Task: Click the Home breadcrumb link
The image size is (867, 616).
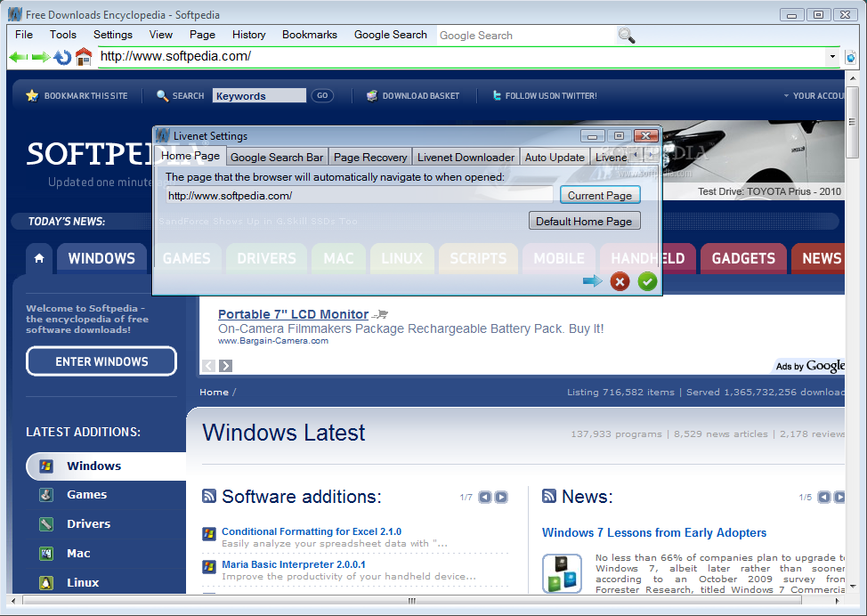Action: tap(214, 392)
